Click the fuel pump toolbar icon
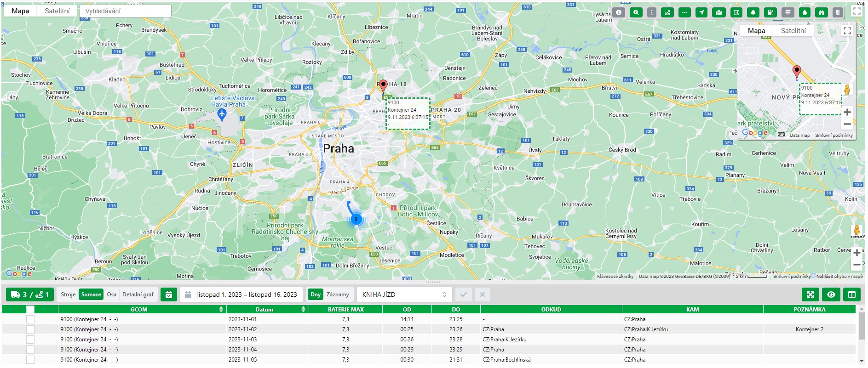 click(x=770, y=12)
